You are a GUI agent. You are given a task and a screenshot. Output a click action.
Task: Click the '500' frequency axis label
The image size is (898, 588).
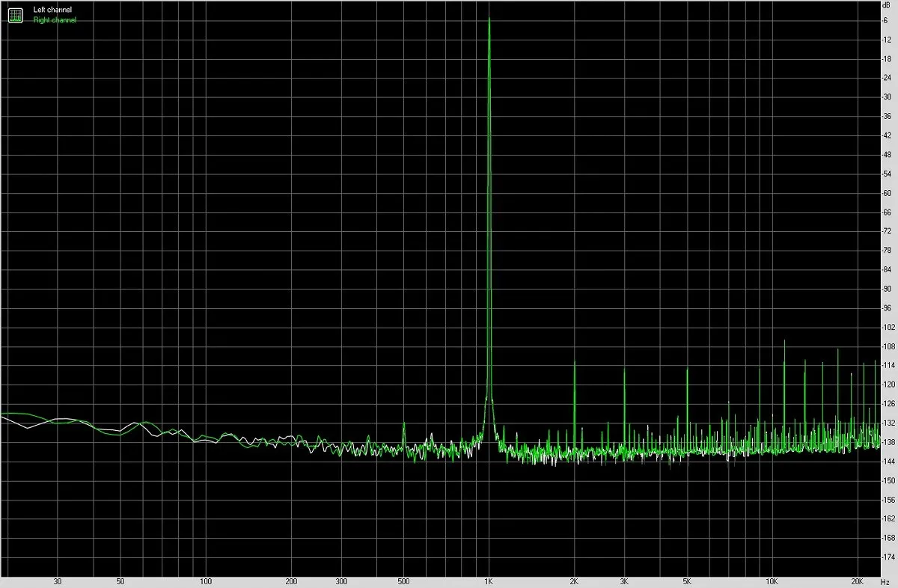[x=403, y=582]
